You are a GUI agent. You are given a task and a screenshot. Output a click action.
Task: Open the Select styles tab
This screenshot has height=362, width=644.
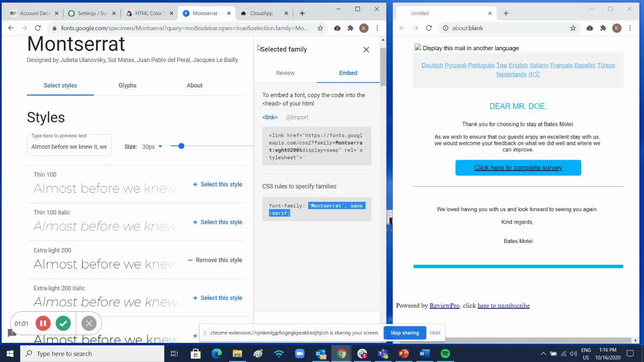(x=60, y=85)
